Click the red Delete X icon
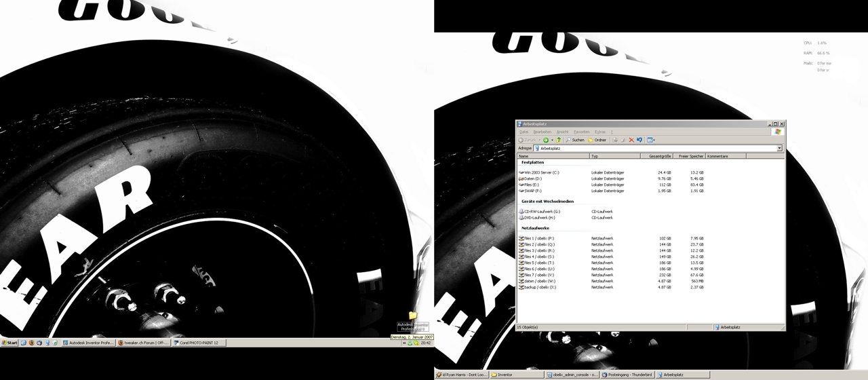Image resolution: width=868 pixels, height=380 pixels. 631,140
